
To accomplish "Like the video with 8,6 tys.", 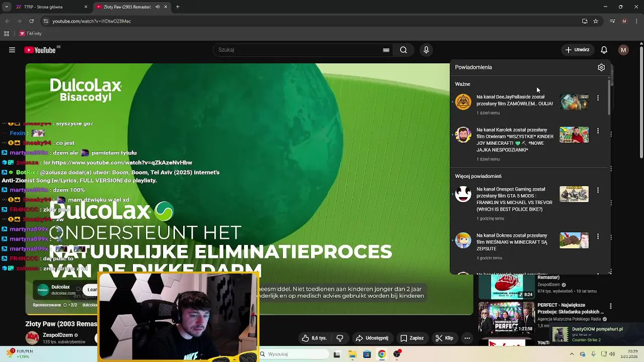I will [x=314, y=338].
